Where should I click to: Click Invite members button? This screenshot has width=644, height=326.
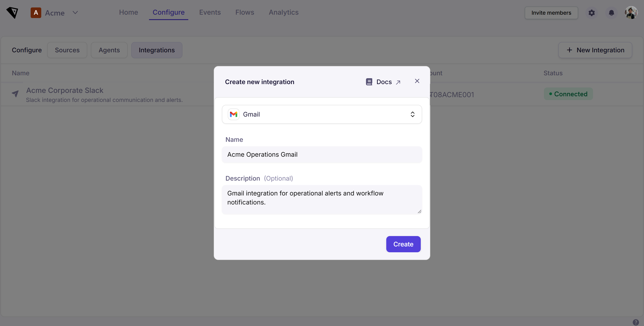click(551, 13)
